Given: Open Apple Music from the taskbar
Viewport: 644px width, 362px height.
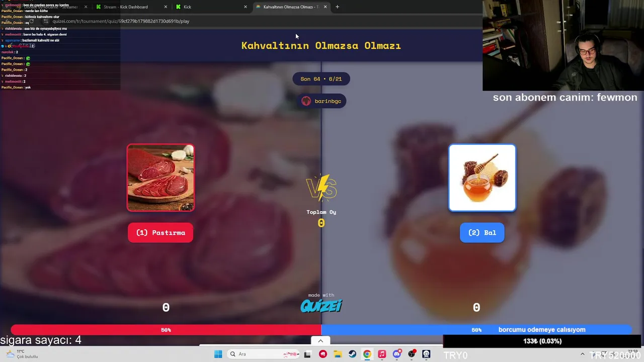Looking at the screenshot, I should [x=382, y=354].
